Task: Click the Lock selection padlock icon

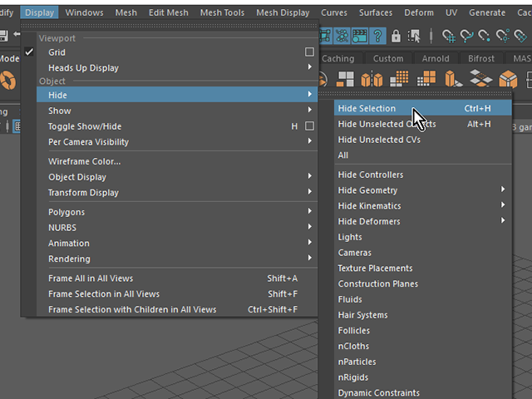Action: (396, 36)
